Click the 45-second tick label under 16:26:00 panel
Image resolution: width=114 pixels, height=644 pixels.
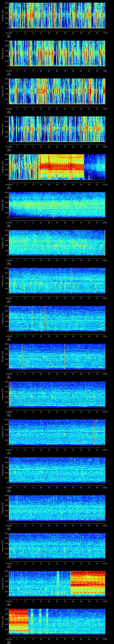point(81,412)
